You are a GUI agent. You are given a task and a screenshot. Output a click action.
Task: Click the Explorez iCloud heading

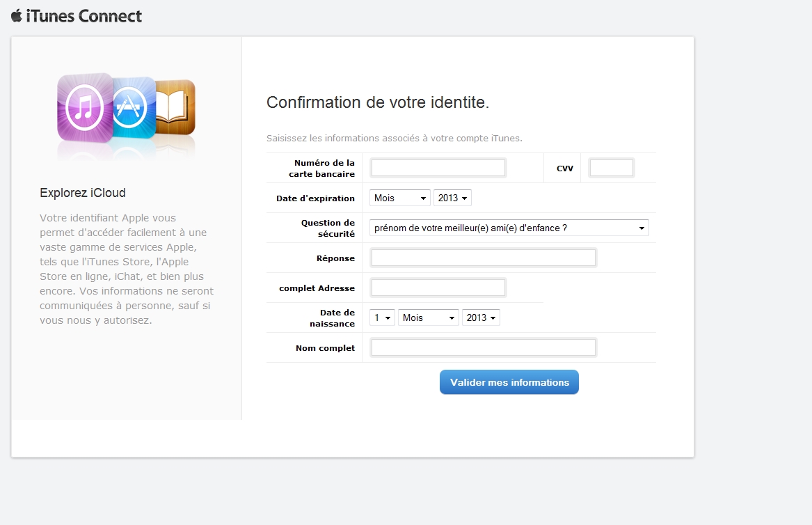point(83,193)
